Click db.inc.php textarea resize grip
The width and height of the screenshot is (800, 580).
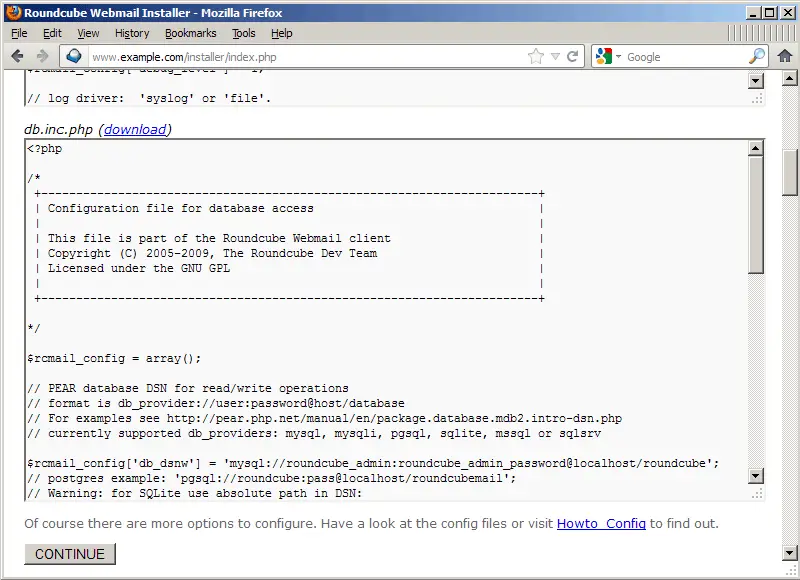tap(757, 493)
